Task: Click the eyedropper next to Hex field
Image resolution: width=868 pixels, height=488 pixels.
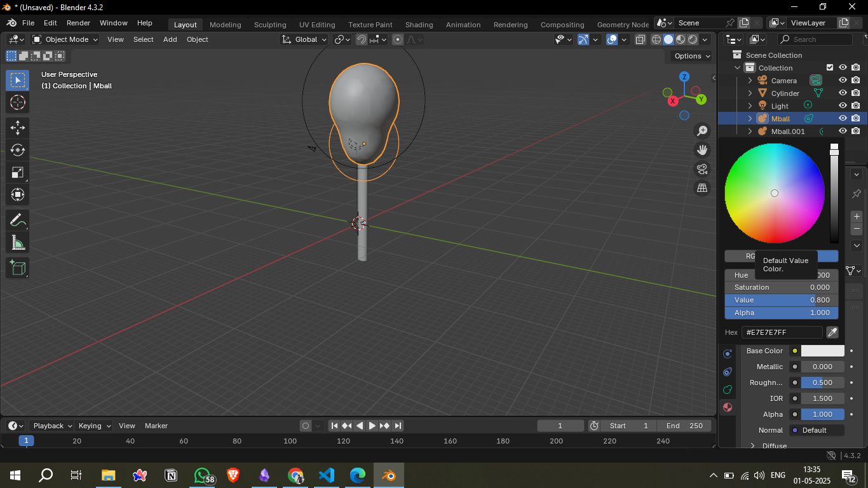Action: pyautogui.click(x=832, y=332)
